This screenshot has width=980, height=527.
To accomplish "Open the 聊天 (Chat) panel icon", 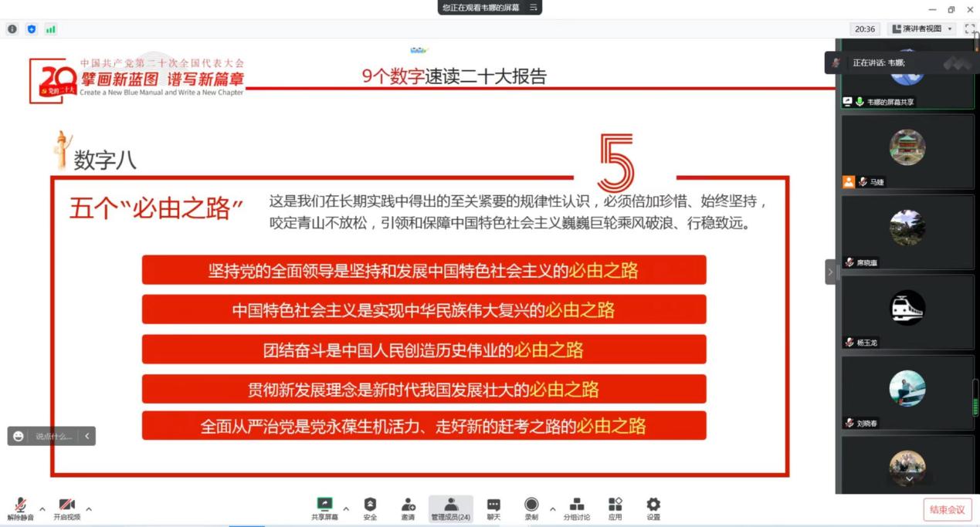I will pyautogui.click(x=493, y=508).
